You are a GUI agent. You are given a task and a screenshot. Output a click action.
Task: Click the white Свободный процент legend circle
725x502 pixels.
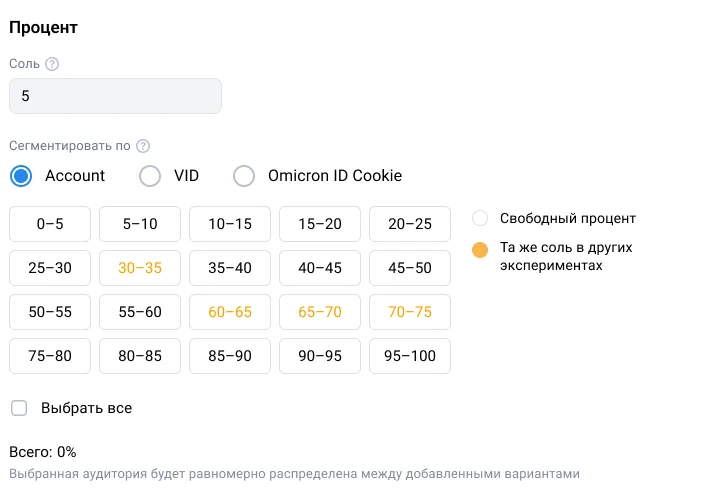coord(480,218)
